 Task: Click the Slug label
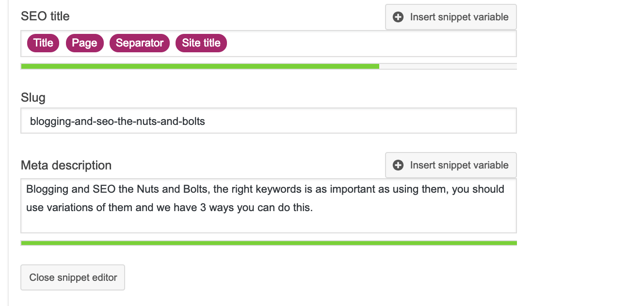click(x=33, y=98)
